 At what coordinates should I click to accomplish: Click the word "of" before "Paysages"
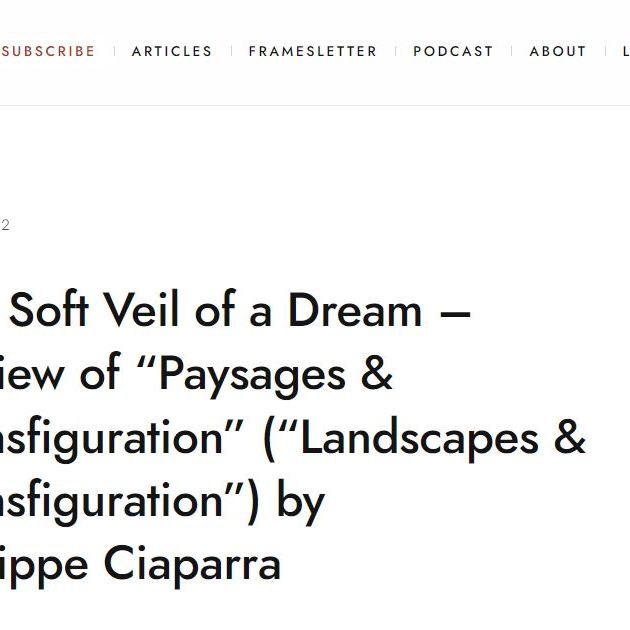point(101,375)
